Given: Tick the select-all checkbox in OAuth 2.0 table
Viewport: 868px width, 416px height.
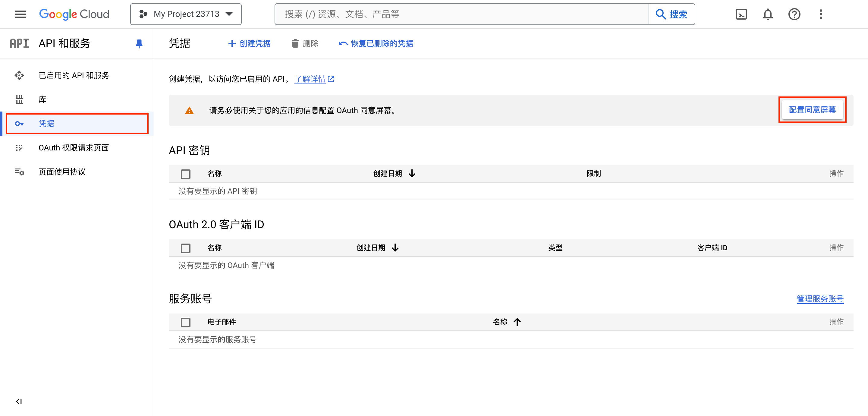Looking at the screenshot, I should pyautogui.click(x=186, y=248).
